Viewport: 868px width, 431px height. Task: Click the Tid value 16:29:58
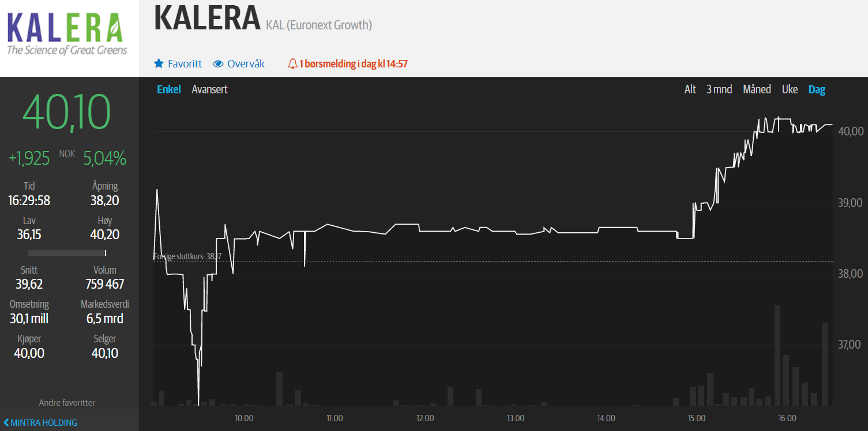pos(29,201)
